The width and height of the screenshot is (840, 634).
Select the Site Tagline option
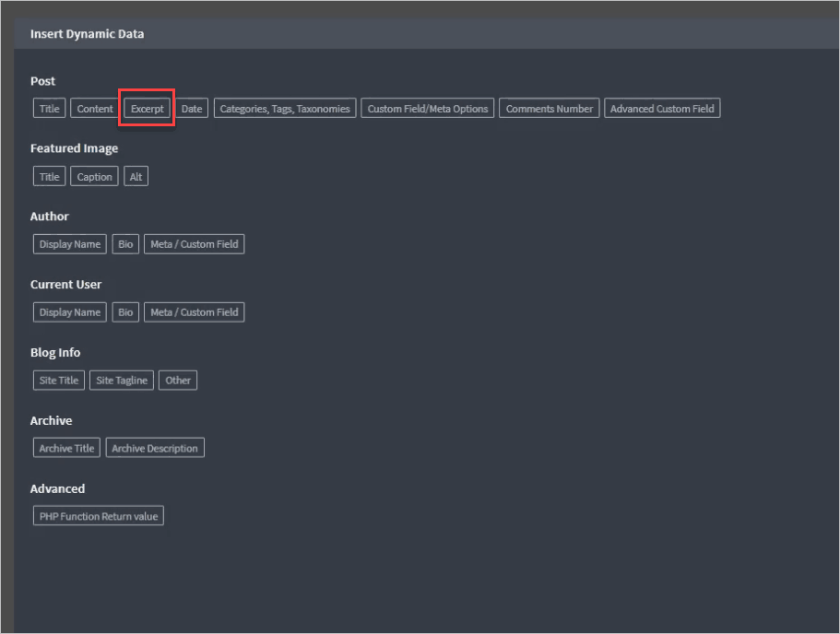122,381
